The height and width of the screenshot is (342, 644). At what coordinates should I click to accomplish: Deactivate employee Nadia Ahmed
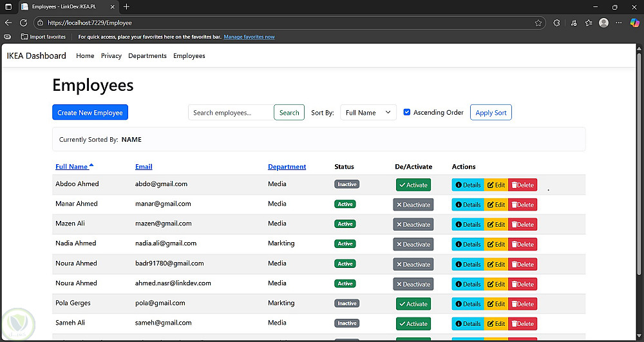coord(413,245)
